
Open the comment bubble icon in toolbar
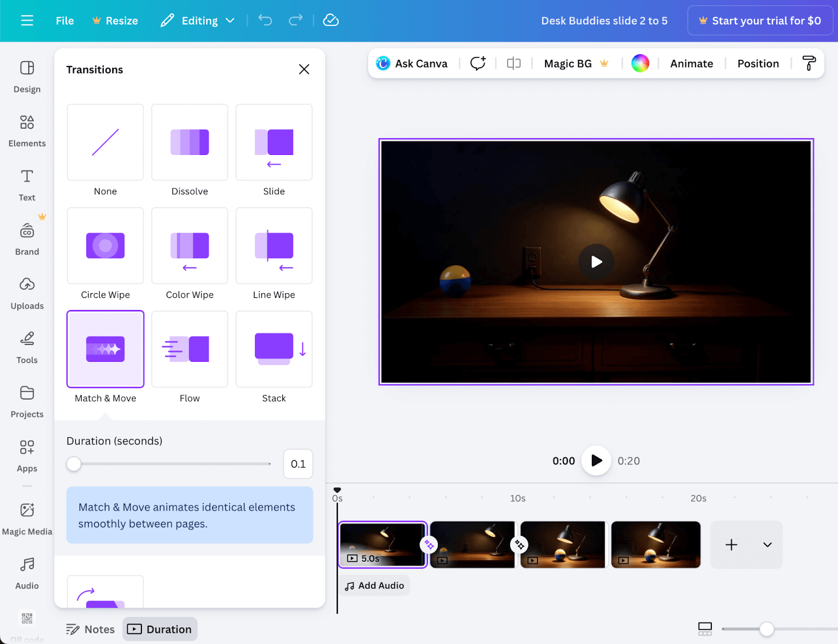pos(477,63)
